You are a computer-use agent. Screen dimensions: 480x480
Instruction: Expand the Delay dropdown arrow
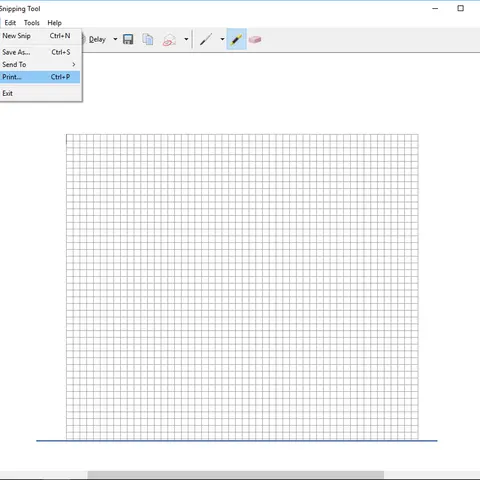coord(115,39)
